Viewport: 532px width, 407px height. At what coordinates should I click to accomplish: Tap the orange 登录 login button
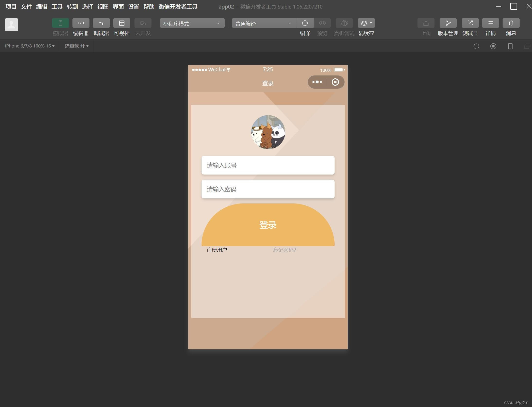(268, 225)
